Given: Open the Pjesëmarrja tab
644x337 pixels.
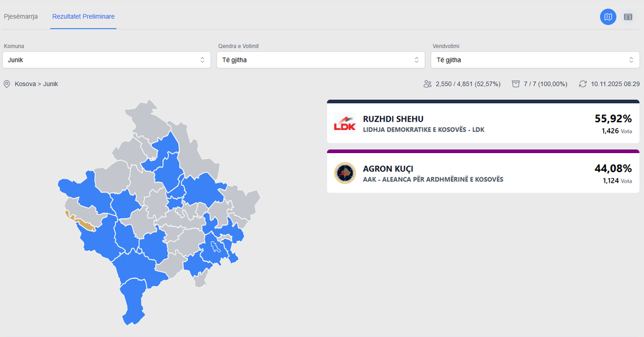Looking at the screenshot, I should 21,16.
